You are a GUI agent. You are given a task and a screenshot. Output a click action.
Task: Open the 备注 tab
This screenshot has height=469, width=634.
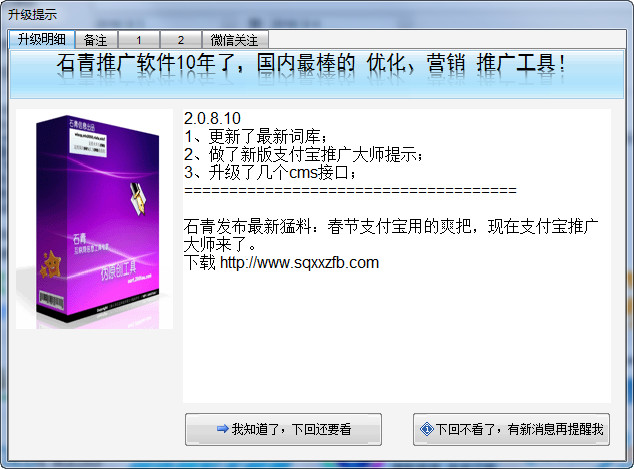[x=96, y=40]
